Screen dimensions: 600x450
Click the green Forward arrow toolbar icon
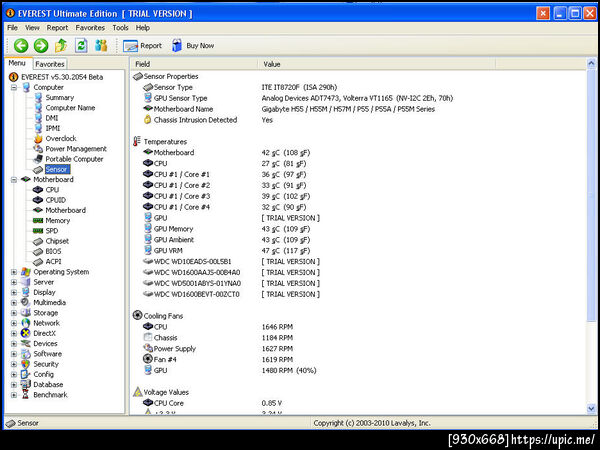[x=41, y=46]
